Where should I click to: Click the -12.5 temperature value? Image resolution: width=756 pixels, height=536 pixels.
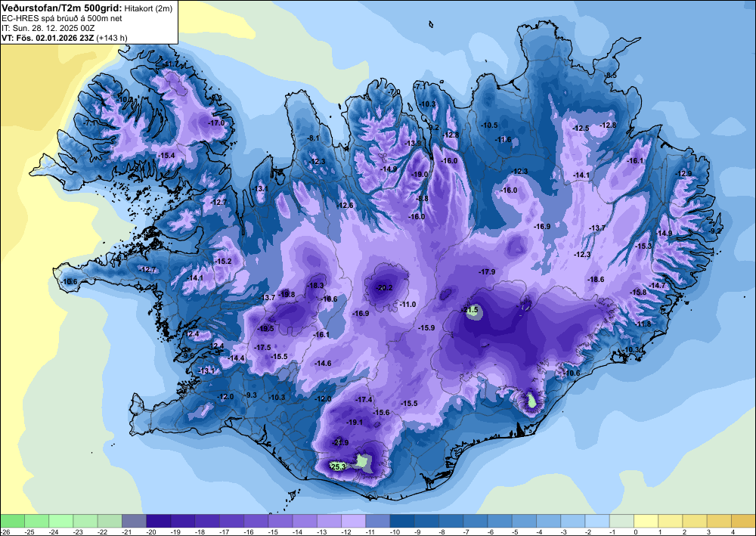pos(581,129)
